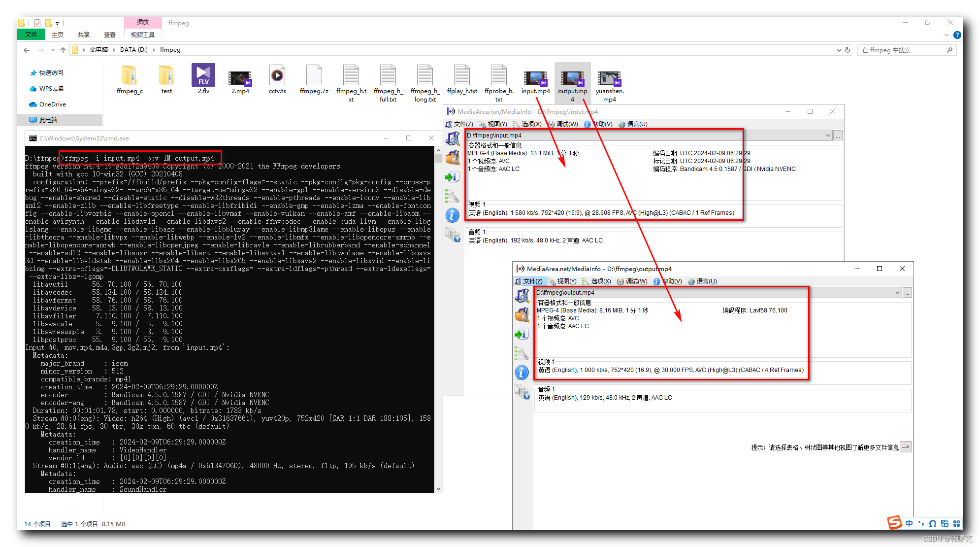
Task: Click open-folder icon in output.mp4 MediaInfo sidebar
Action: [x=522, y=315]
